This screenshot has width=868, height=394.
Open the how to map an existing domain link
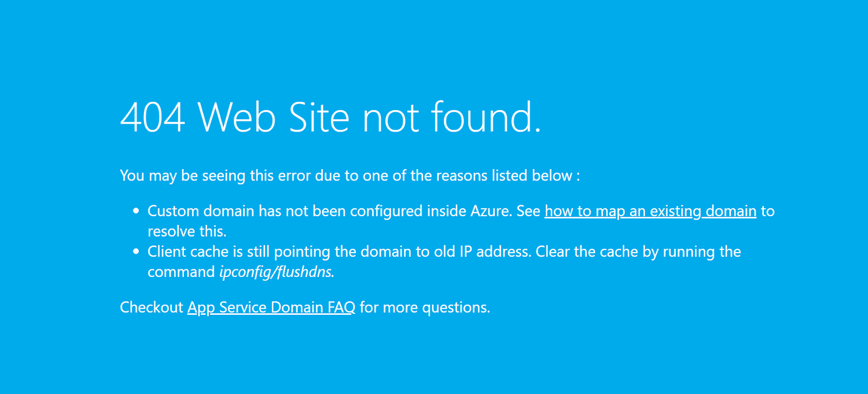tap(650, 211)
